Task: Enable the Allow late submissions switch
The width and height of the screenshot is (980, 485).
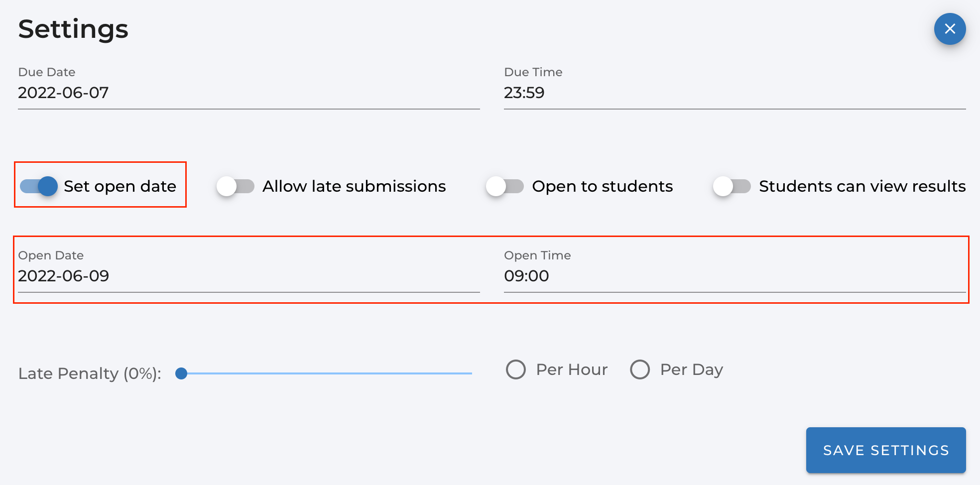Action: 236,186
